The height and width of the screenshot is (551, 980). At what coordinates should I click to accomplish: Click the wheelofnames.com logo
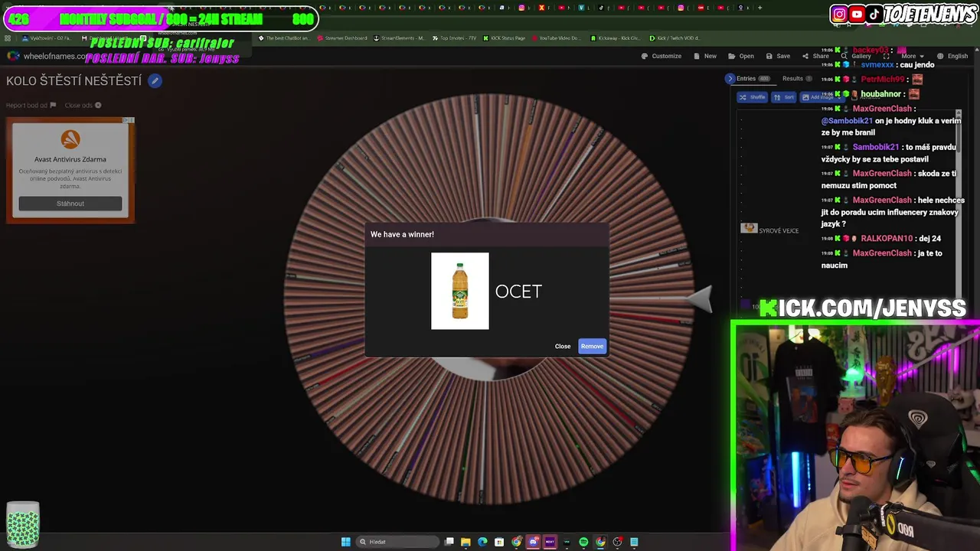click(13, 56)
